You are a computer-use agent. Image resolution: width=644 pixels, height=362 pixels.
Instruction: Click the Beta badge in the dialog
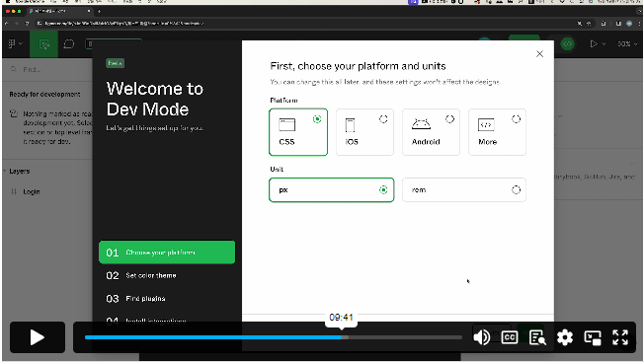115,63
